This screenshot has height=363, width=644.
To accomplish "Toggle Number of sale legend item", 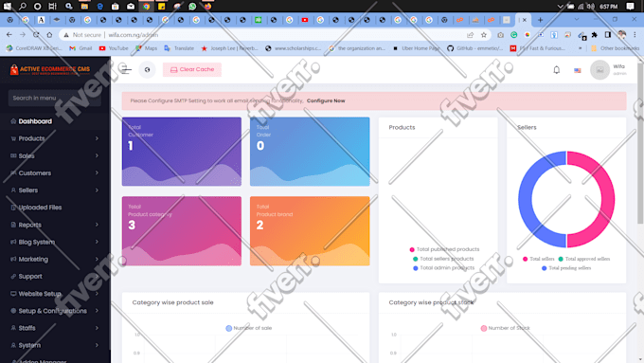I will pyautogui.click(x=249, y=328).
